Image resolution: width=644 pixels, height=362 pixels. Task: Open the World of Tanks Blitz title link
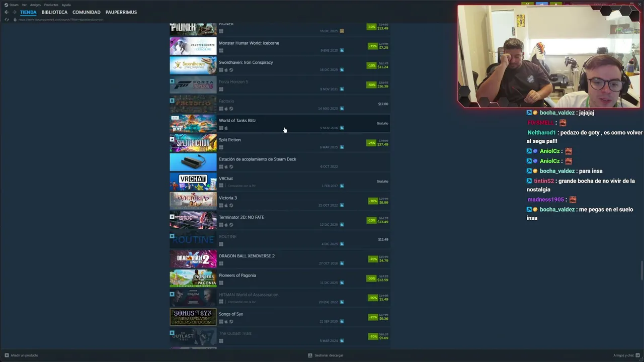237,121
